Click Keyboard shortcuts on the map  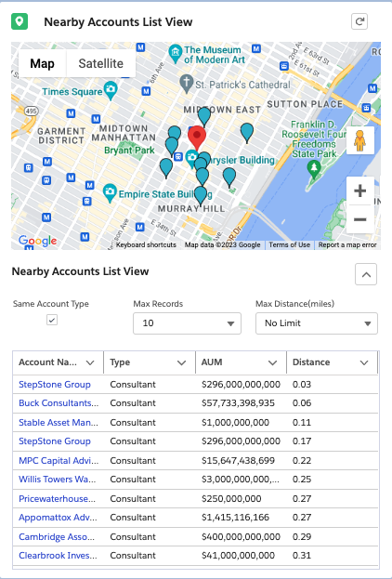[146, 244]
